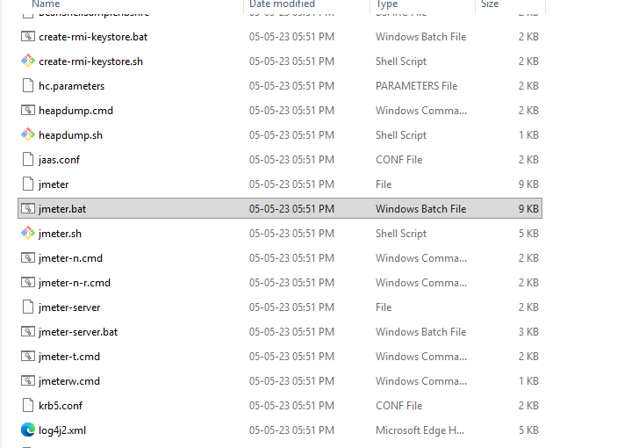Click the heapdump.sh file icon
This screenshot has width=624, height=448.
pos(28,135)
